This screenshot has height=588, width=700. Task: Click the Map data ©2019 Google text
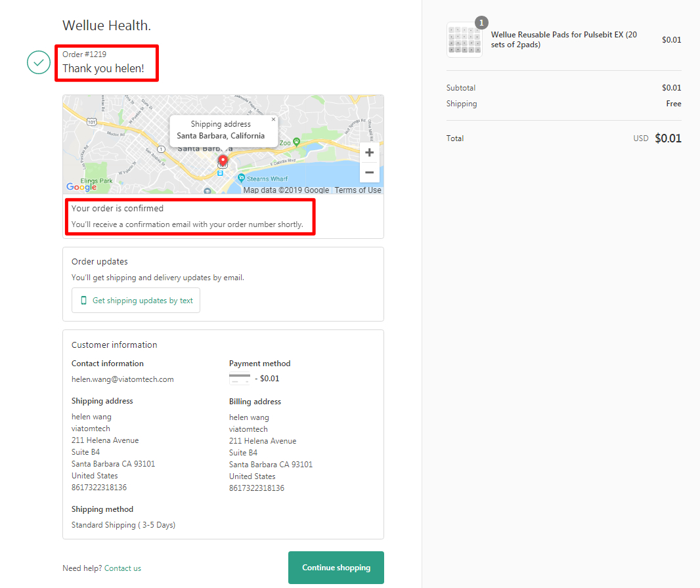[x=286, y=190]
